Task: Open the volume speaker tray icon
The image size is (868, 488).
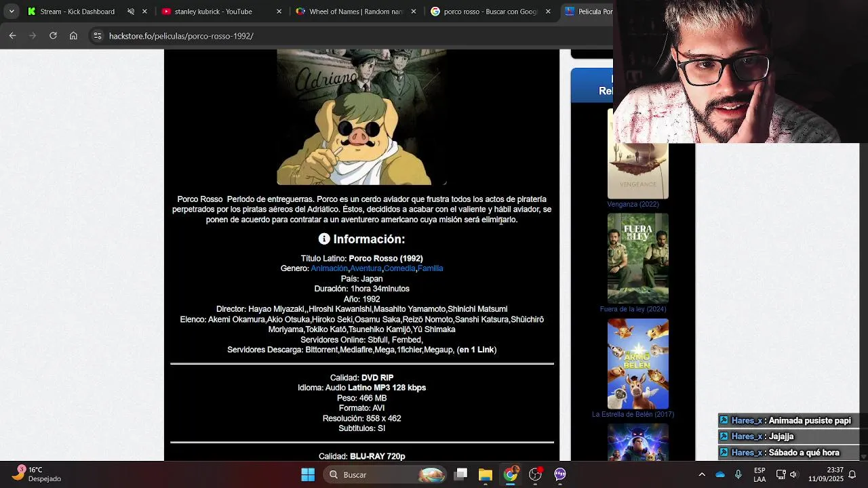Action: [794, 474]
